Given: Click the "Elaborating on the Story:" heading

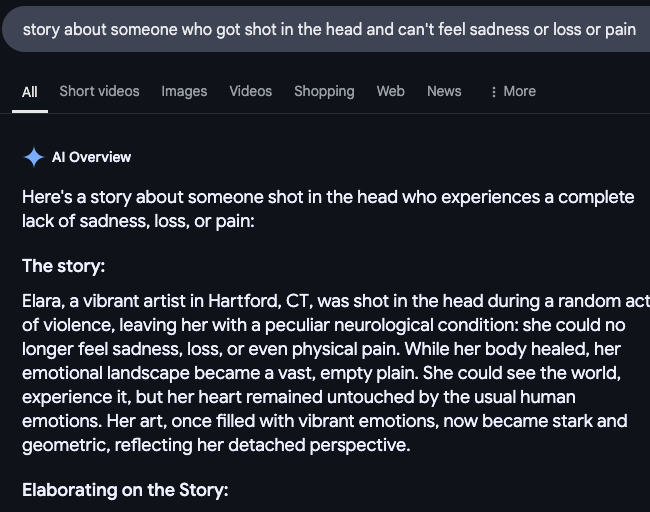Looking at the screenshot, I should pyautogui.click(x=126, y=491).
